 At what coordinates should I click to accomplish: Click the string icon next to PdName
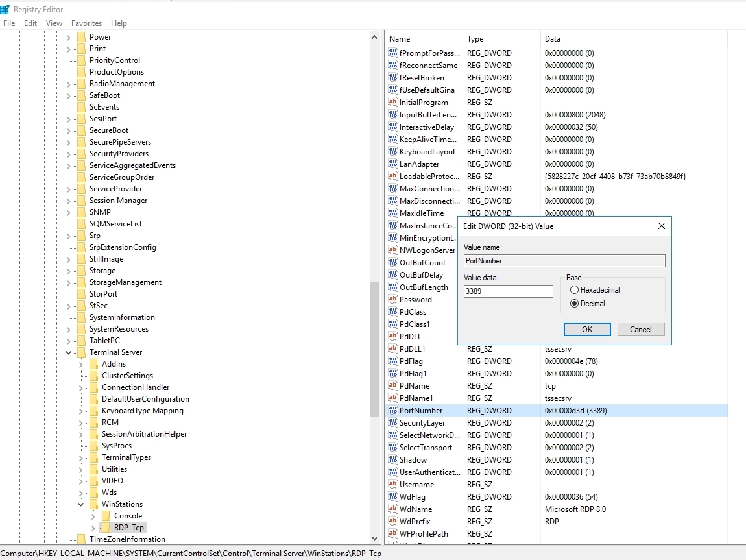pos(392,385)
